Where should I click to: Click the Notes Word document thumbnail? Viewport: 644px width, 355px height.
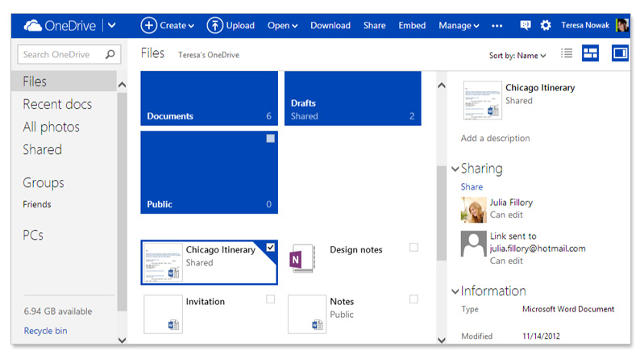coord(307,314)
